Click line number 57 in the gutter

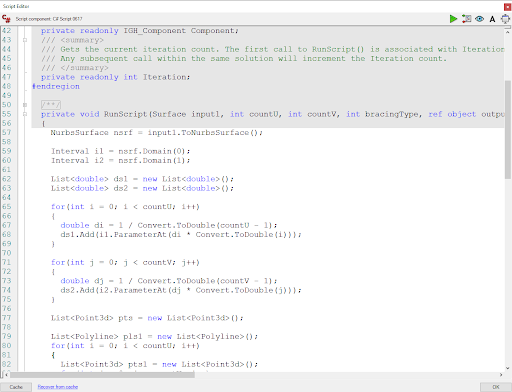point(7,133)
